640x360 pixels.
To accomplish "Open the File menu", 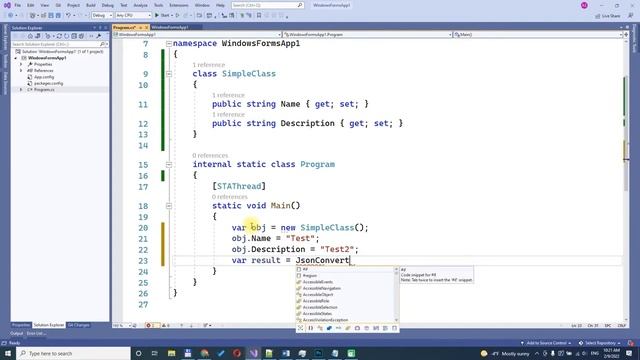I will tap(18, 5).
